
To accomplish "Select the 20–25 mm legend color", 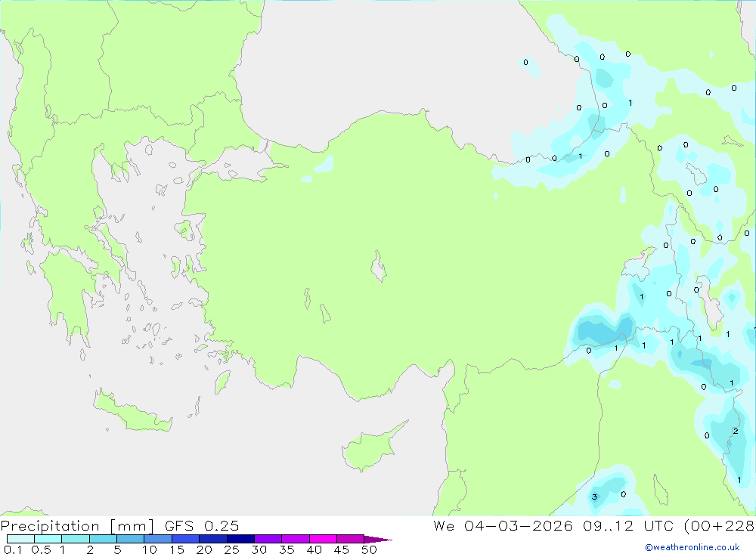I will coord(213,539).
